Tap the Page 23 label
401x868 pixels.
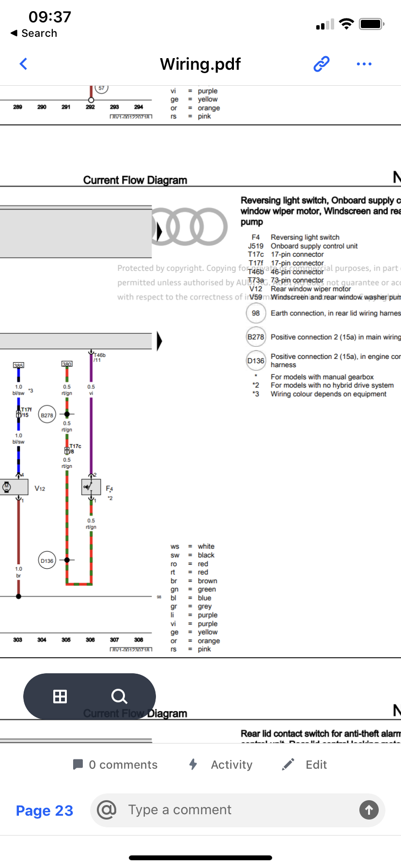click(45, 810)
